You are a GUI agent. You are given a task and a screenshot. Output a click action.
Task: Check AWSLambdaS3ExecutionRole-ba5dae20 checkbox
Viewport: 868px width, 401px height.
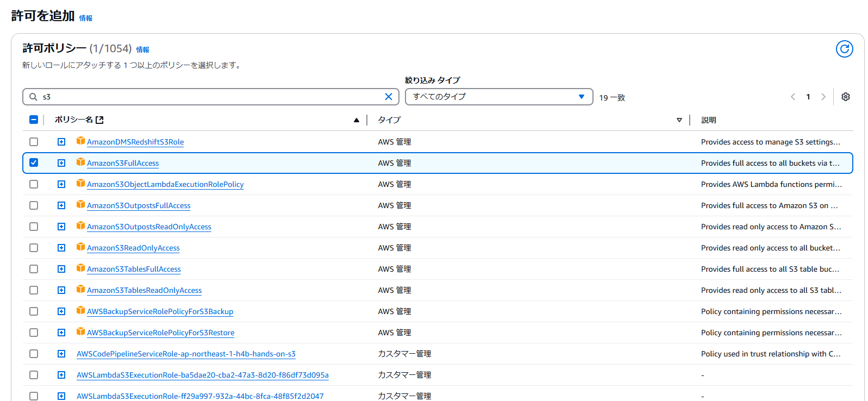(x=34, y=375)
